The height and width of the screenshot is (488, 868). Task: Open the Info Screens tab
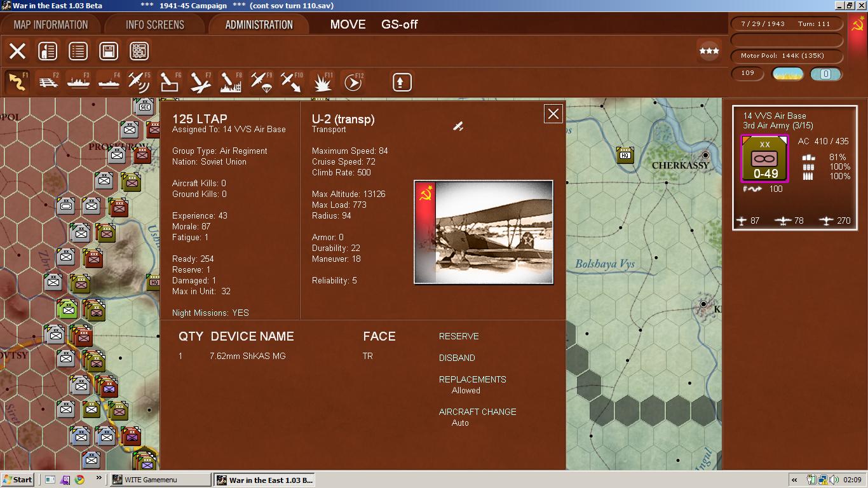[x=155, y=25]
